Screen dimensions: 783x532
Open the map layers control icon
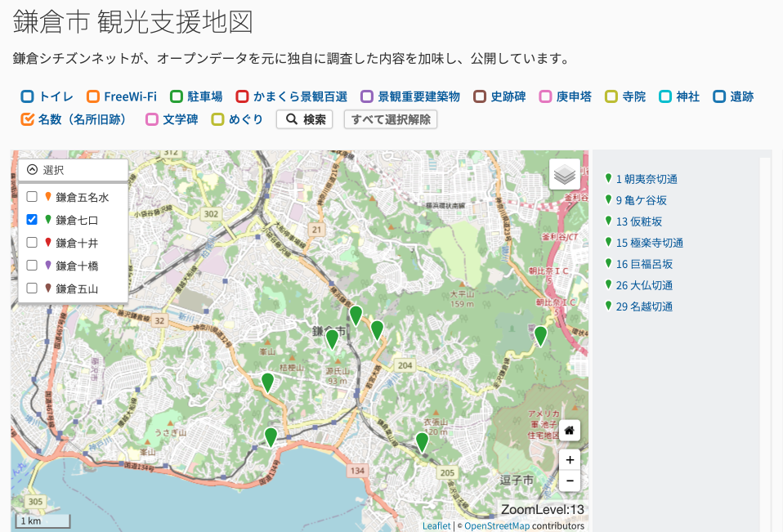[x=564, y=174]
